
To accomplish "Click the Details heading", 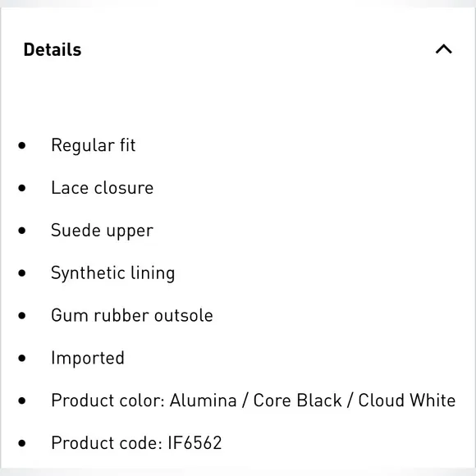I will click(x=53, y=49).
